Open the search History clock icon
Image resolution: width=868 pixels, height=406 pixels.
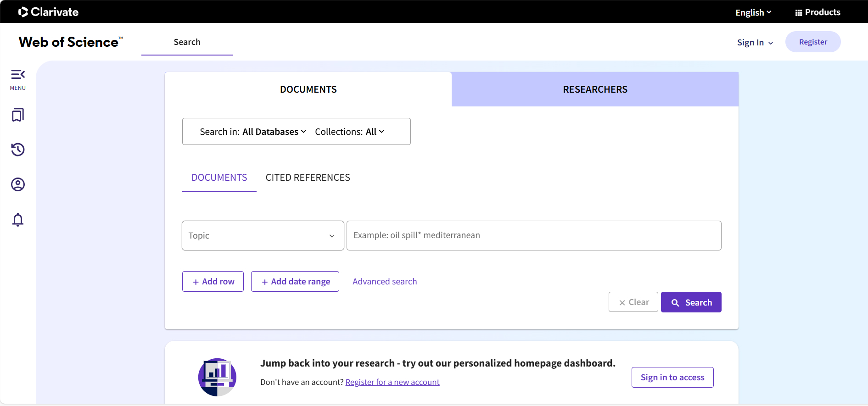[18, 150]
